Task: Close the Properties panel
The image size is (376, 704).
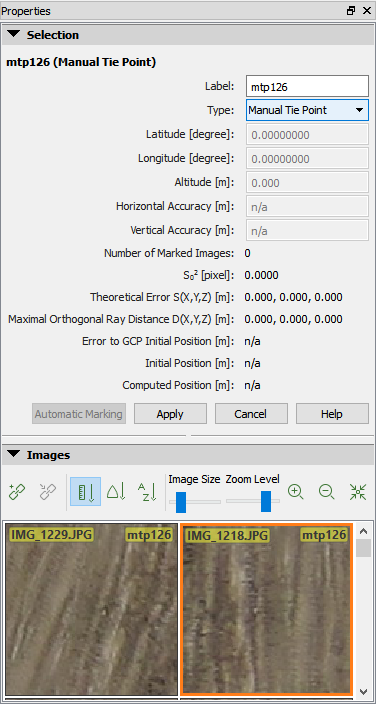Action: pyautogui.click(x=367, y=11)
